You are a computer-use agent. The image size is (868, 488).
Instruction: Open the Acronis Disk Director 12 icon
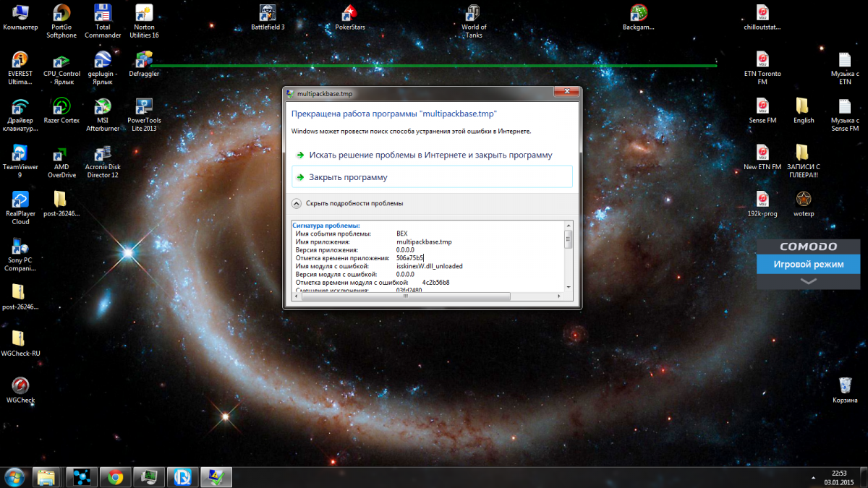[x=103, y=153]
